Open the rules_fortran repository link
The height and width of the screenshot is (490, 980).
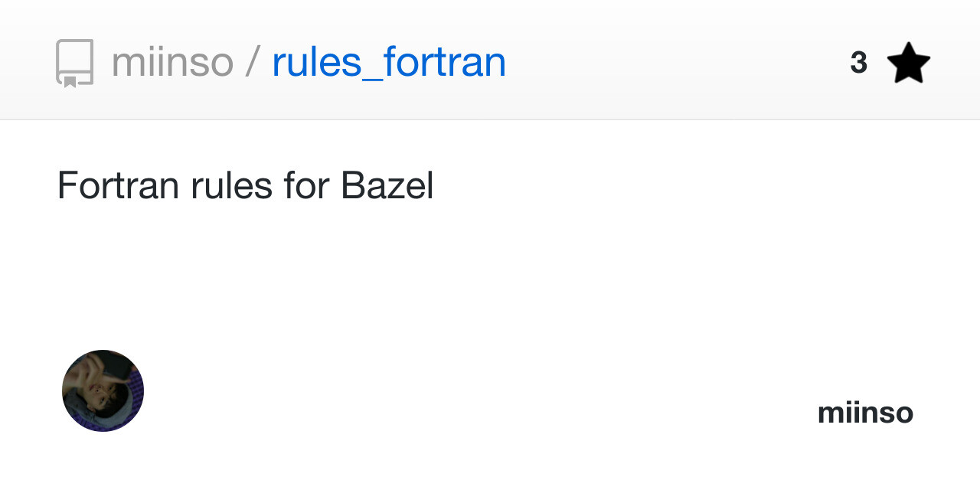point(389,62)
